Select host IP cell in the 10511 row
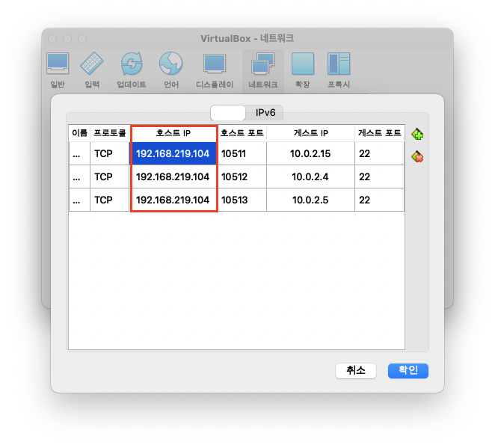 (173, 153)
